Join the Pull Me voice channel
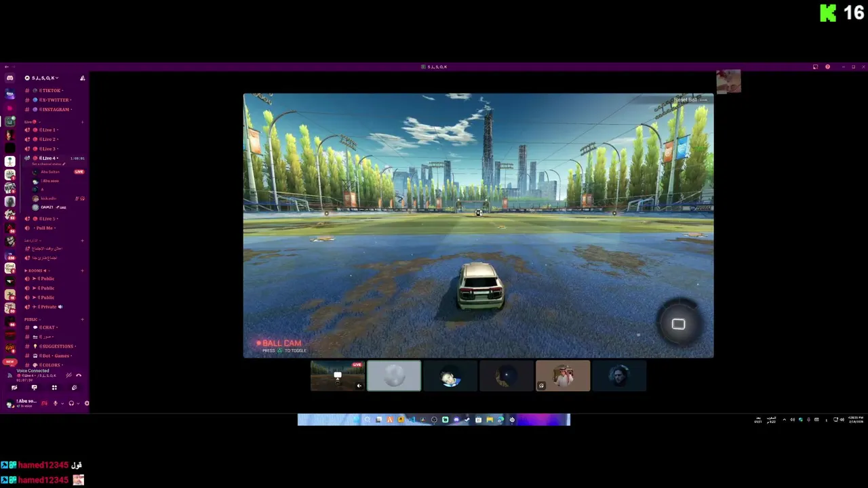 tap(54, 228)
